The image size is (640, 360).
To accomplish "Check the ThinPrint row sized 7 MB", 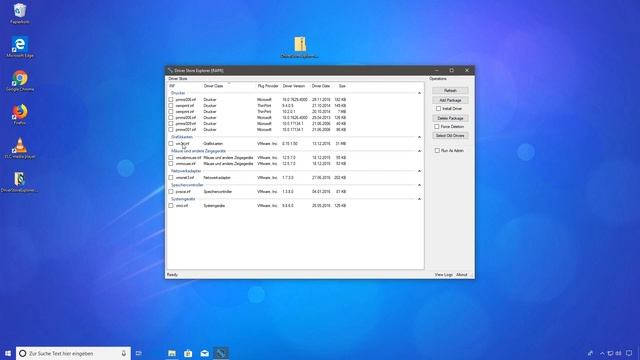I will click(x=171, y=111).
